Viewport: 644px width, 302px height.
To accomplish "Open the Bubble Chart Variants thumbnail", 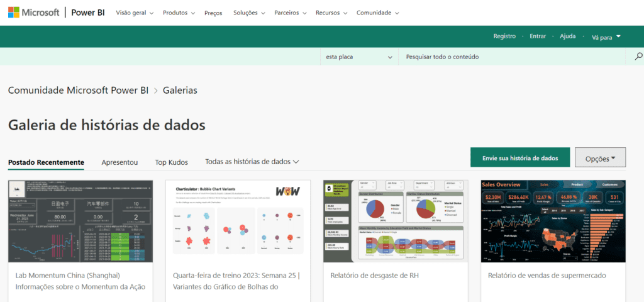I will (238, 221).
